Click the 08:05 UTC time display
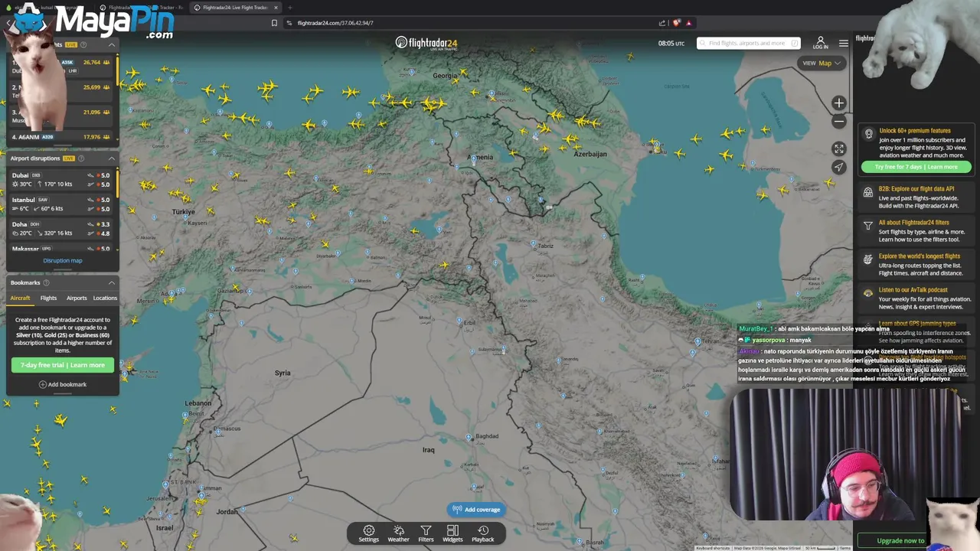980x551 pixels. [x=671, y=43]
